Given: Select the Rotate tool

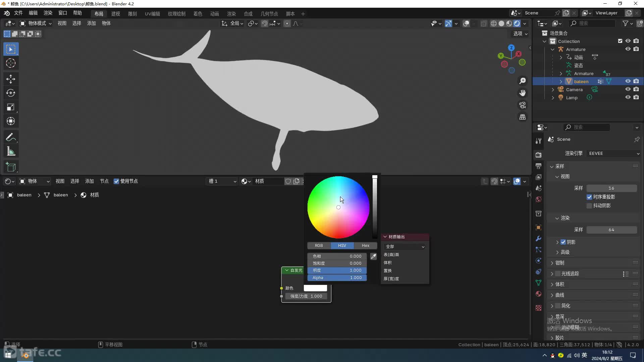Looking at the screenshot, I should 11,93.
